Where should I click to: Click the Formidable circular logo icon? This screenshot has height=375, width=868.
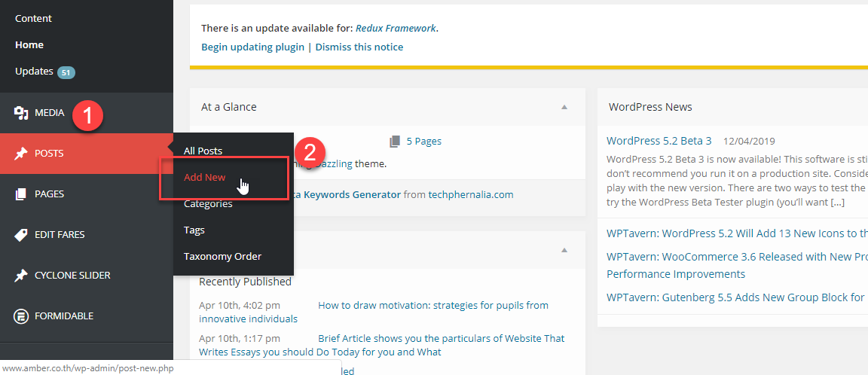pos(21,316)
